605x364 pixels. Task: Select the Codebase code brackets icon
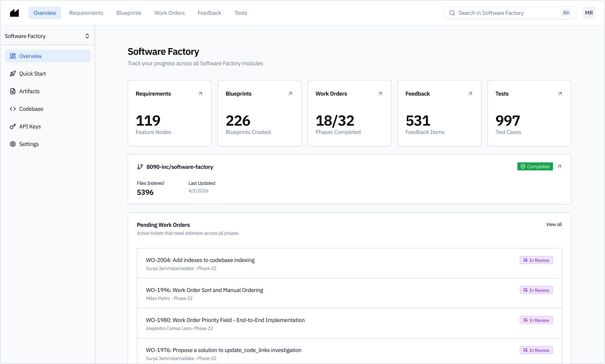pos(12,109)
